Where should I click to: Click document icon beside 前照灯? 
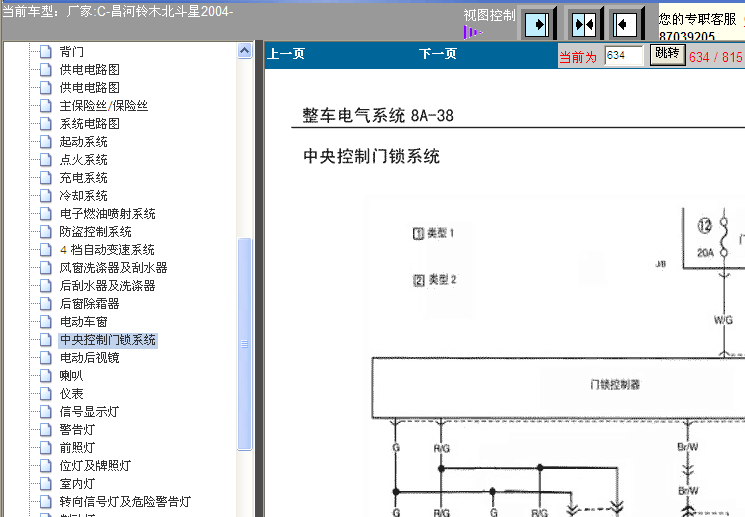tap(46, 448)
